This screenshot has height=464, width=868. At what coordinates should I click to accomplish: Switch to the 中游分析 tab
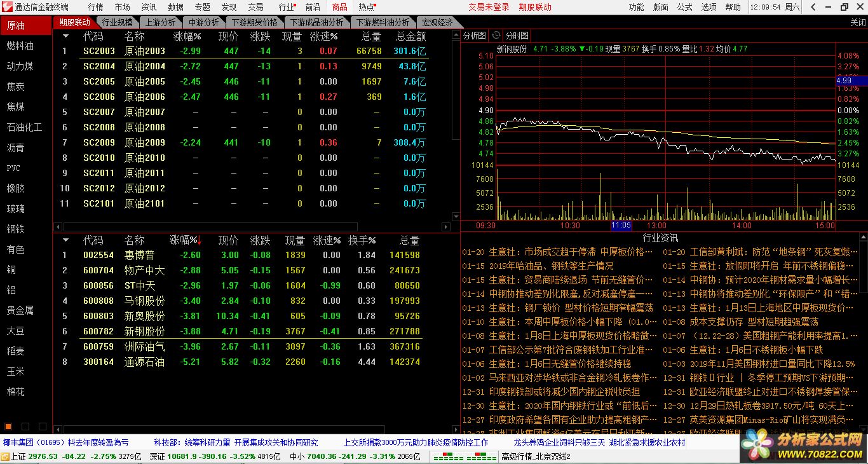pyautogui.click(x=203, y=22)
